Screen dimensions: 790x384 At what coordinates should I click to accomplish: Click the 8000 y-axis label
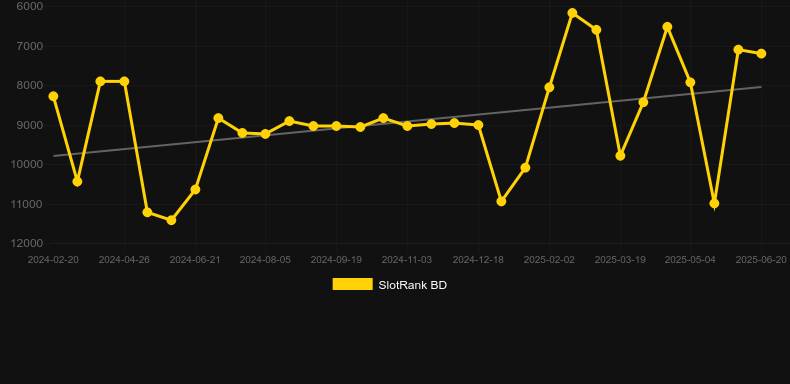coord(30,86)
